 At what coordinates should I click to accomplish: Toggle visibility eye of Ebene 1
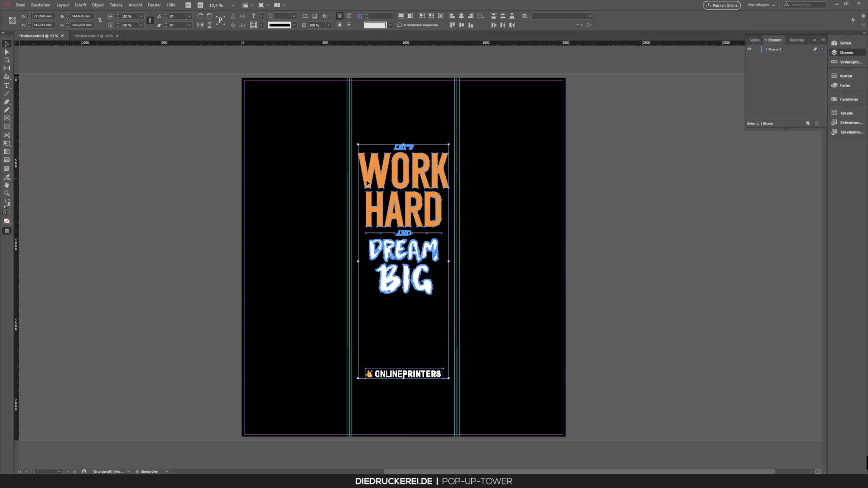(x=749, y=49)
